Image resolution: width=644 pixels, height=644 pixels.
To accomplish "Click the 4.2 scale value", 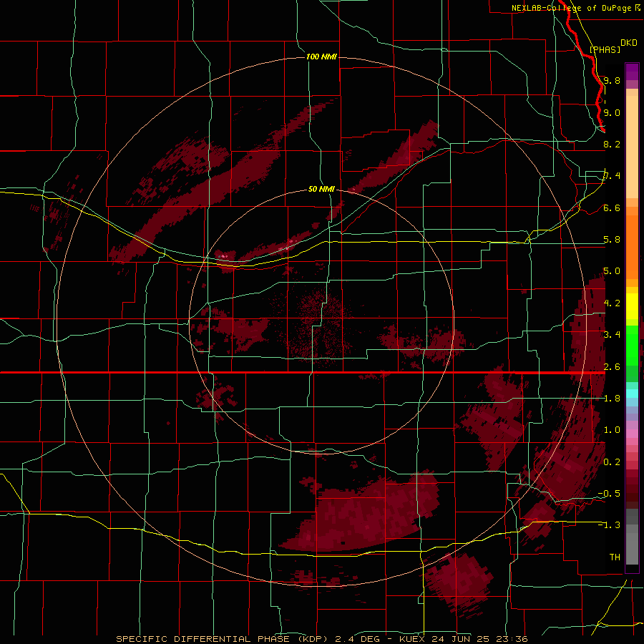I will [x=612, y=303].
